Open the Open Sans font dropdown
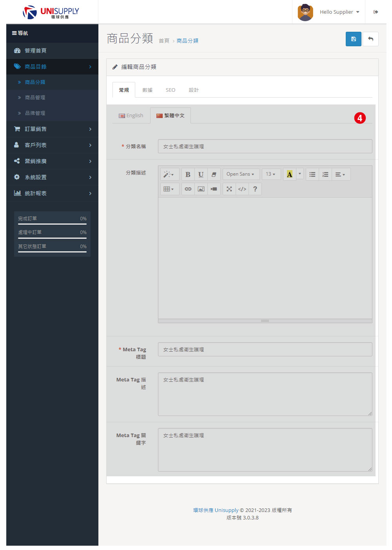The height and width of the screenshot is (550, 392). (241, 174)
